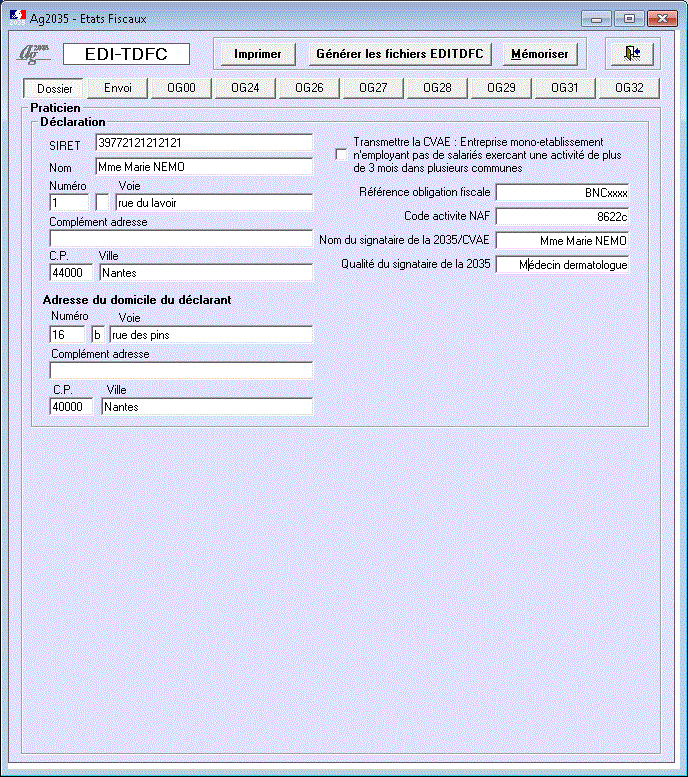Viewport: 688px width, 777px height.
Task: Click the Qualité du signataire field
Action: click(563, 265)
